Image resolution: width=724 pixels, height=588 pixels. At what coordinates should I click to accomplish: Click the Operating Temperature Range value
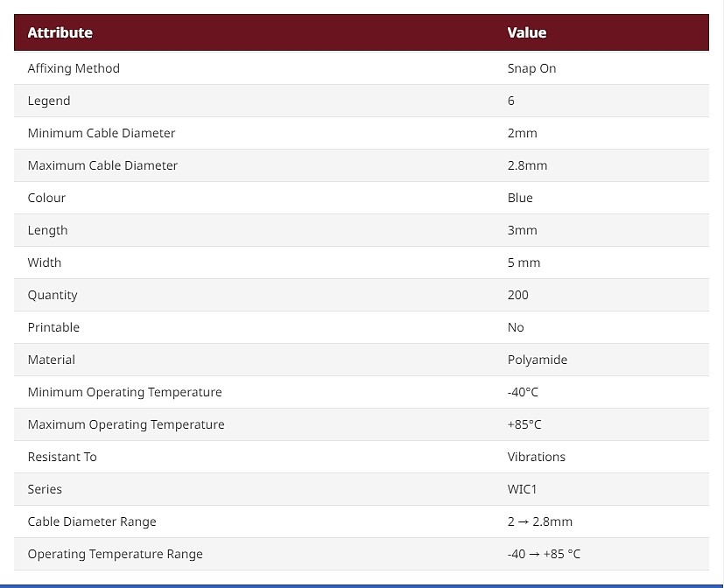(x=544, y=554)
